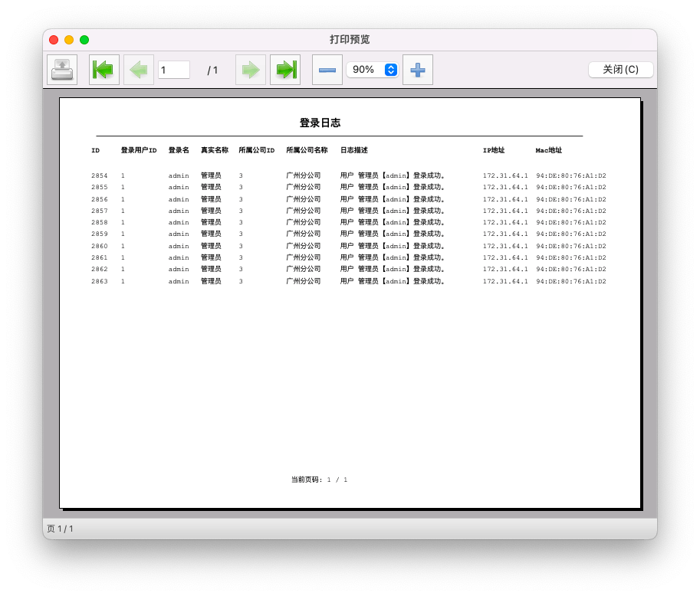Click the yellow minimize window button
Viewport: 700px width, 596px height.
(x=69, y=40)
